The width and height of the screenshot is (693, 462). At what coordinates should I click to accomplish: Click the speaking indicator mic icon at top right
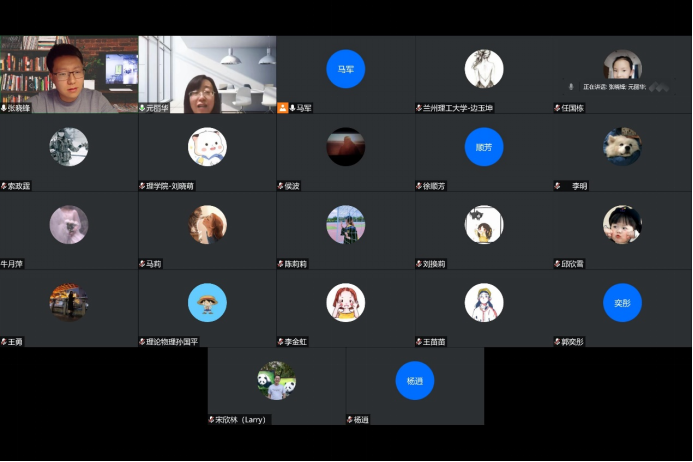point(571,87)
